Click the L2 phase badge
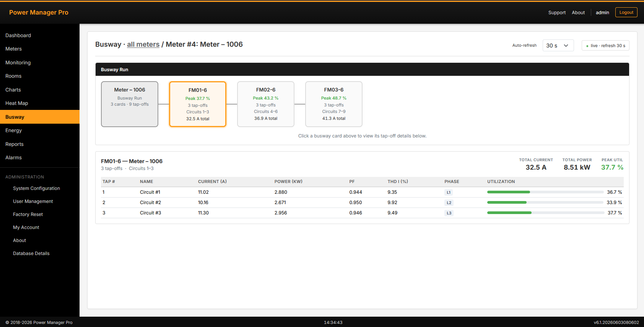Viewport: 644px width, 327px height. (449, 203)
